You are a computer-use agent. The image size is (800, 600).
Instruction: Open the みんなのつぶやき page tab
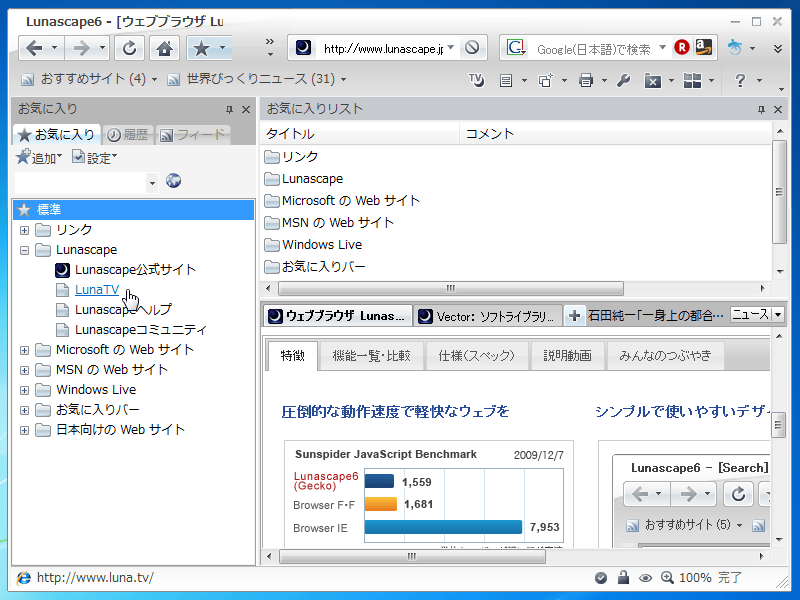(665, 356)
